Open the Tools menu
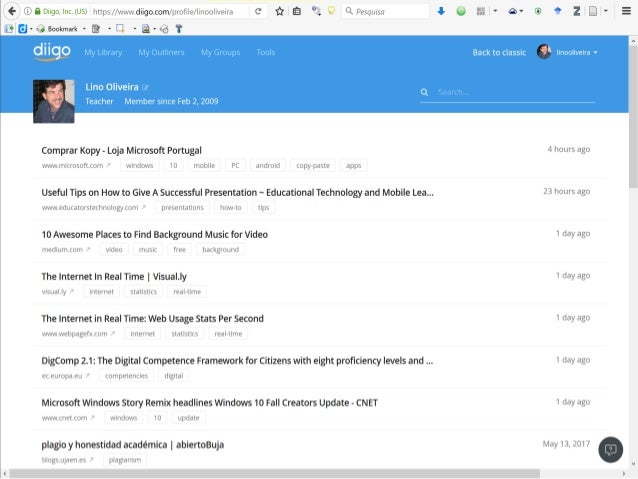 266,52
